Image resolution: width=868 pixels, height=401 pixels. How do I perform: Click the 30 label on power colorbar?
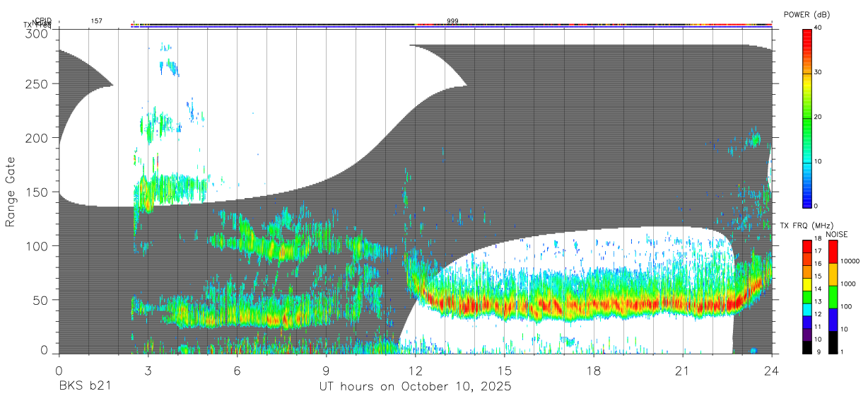tap(818, 72)
